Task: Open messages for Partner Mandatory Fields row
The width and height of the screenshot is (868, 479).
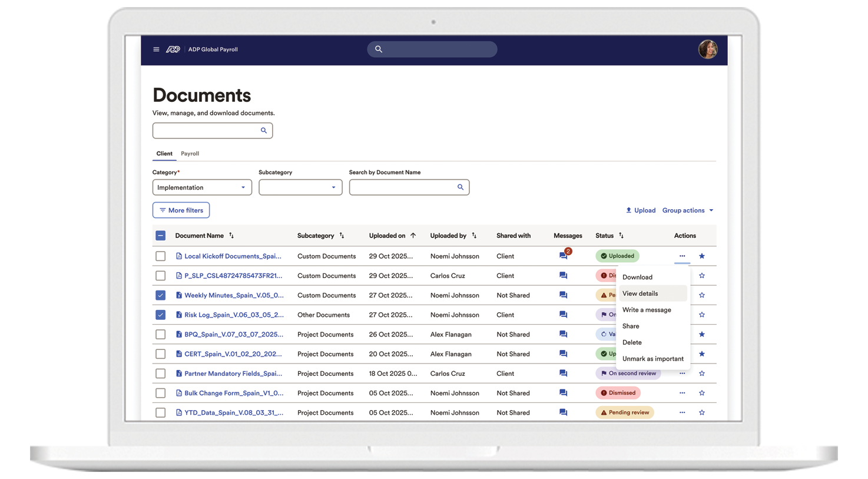Action: click(x=563, y=374)
